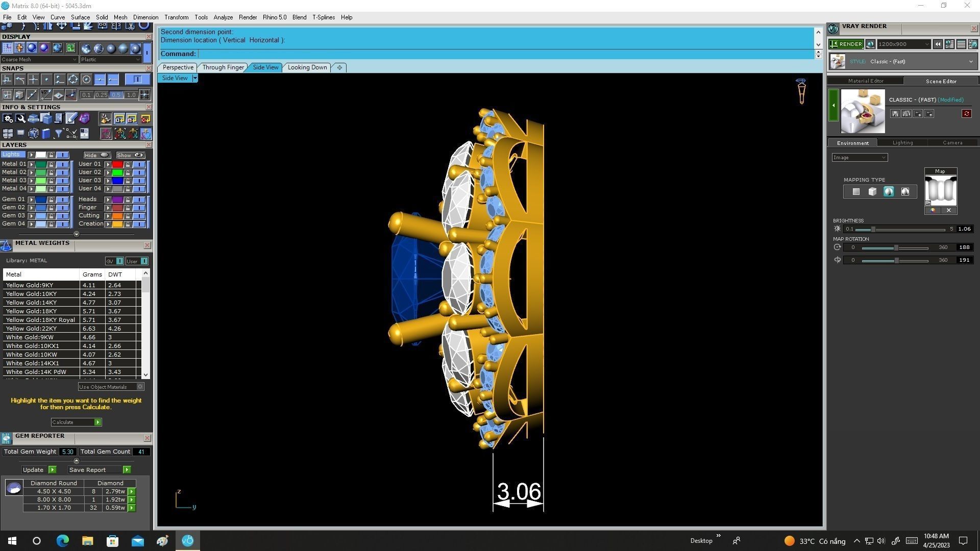This screenshot has height=551, width=980.
Task: Click the center snap circle icon
Action: click(86, 80)
